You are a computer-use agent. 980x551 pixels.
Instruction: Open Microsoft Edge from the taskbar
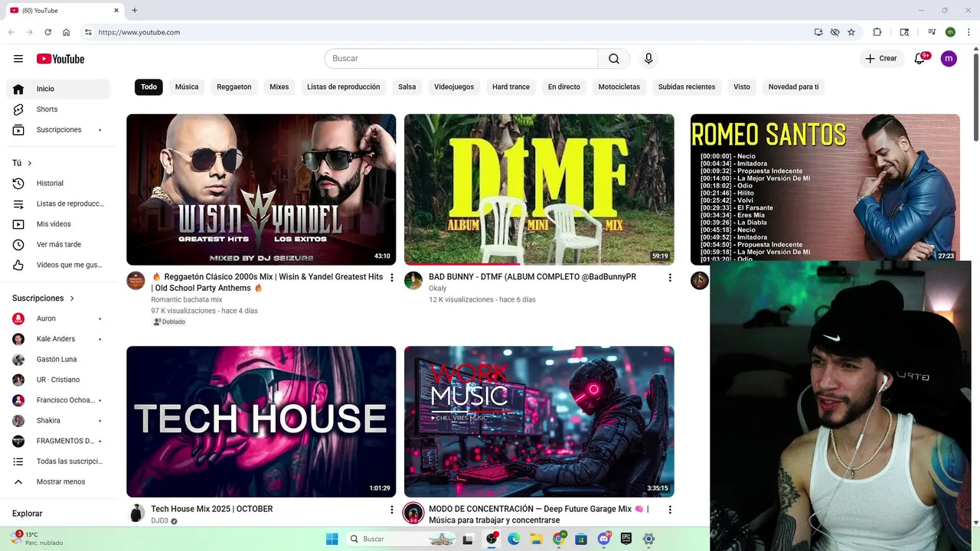(514, 539)
